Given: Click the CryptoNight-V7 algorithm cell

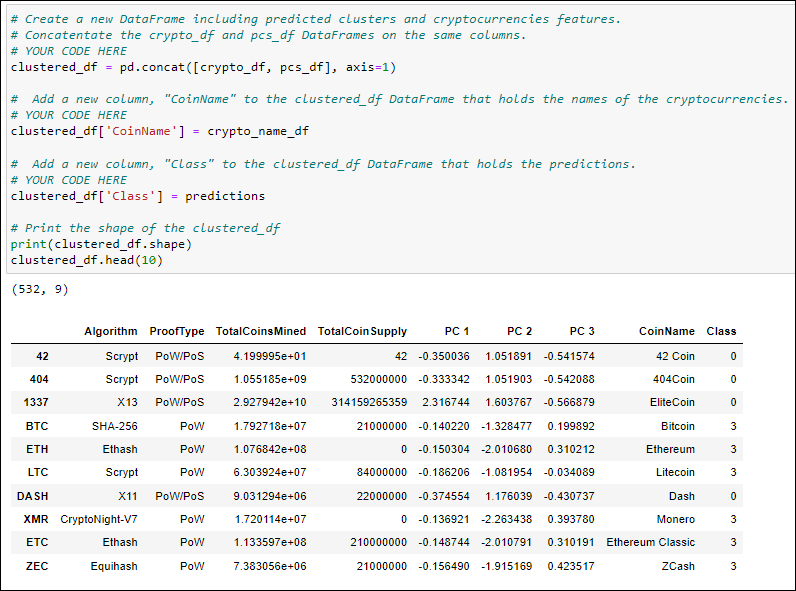Looking at the screenshot, I should [99, 519].
